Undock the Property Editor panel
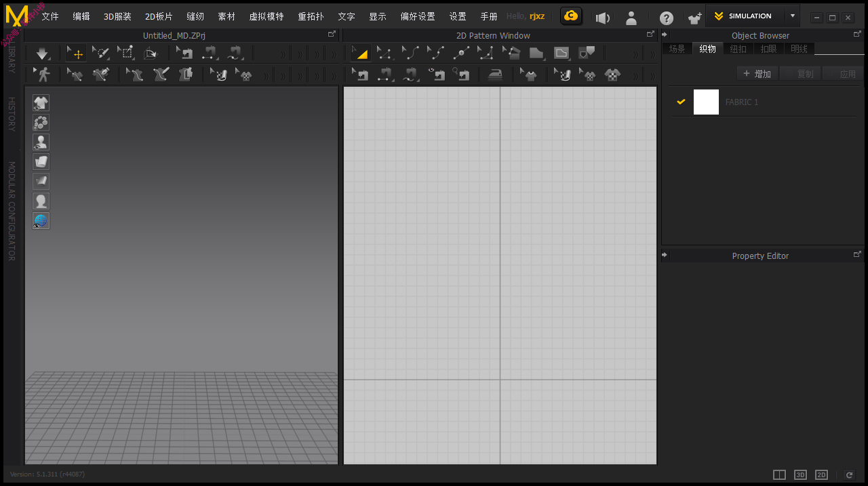This screenshot has width=868, height=486. (857, 254)
